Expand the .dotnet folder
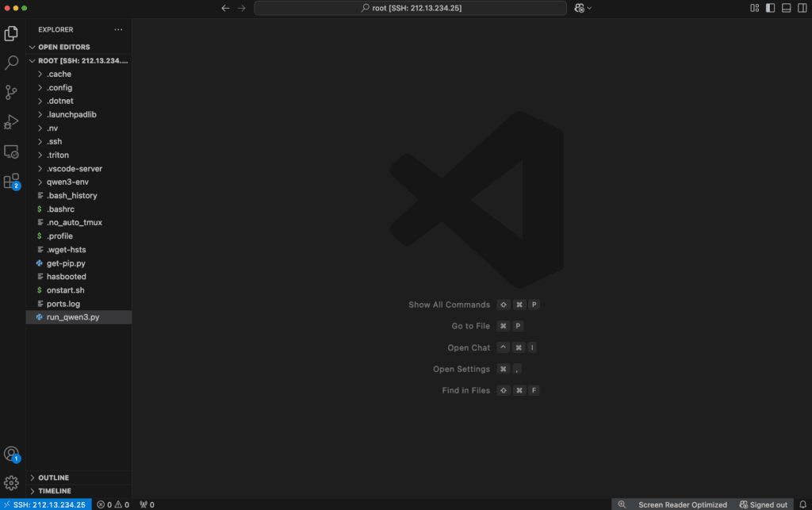 pos(79,101)
